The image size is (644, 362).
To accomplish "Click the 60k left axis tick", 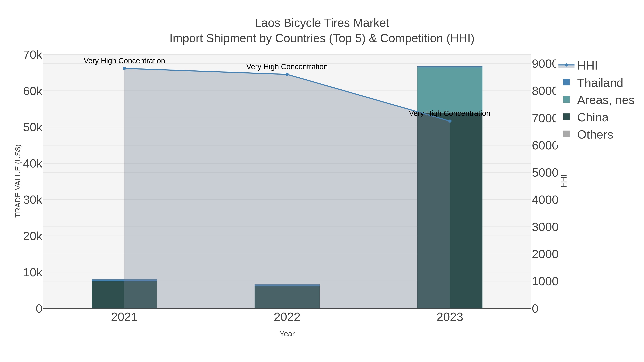I will tap(33, 91).
